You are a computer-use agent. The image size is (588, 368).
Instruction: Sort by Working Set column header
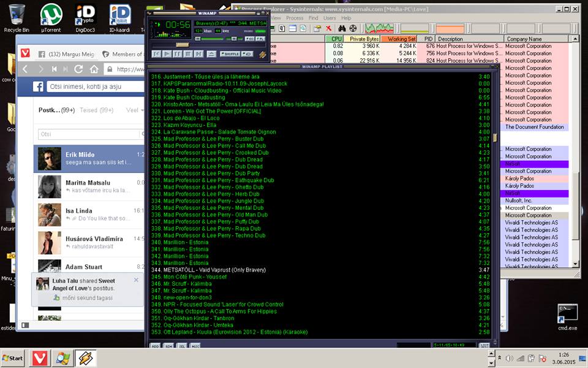tap(399, 39)
